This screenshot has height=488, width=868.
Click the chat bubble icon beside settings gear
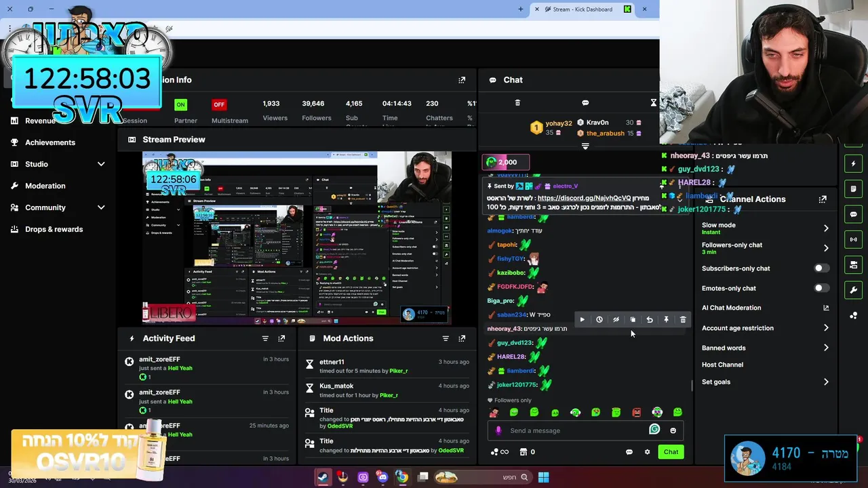pos(629,452)
